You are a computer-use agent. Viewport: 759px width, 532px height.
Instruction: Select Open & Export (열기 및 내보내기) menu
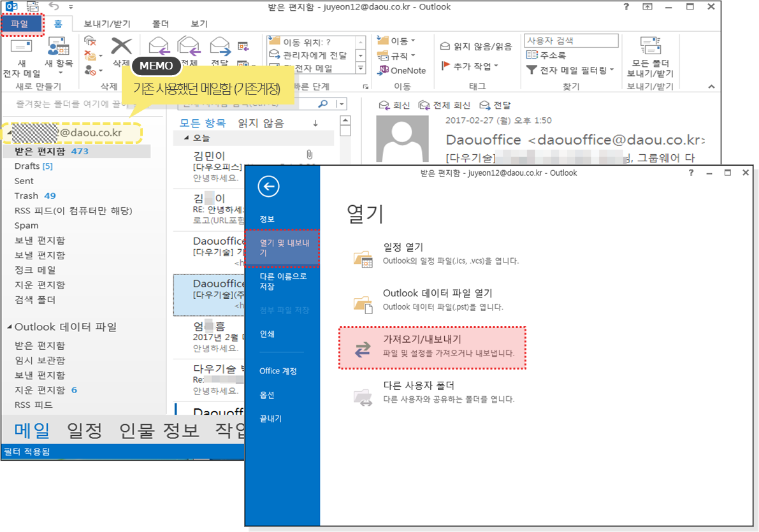pyautogui.click(x=282, y=248)
